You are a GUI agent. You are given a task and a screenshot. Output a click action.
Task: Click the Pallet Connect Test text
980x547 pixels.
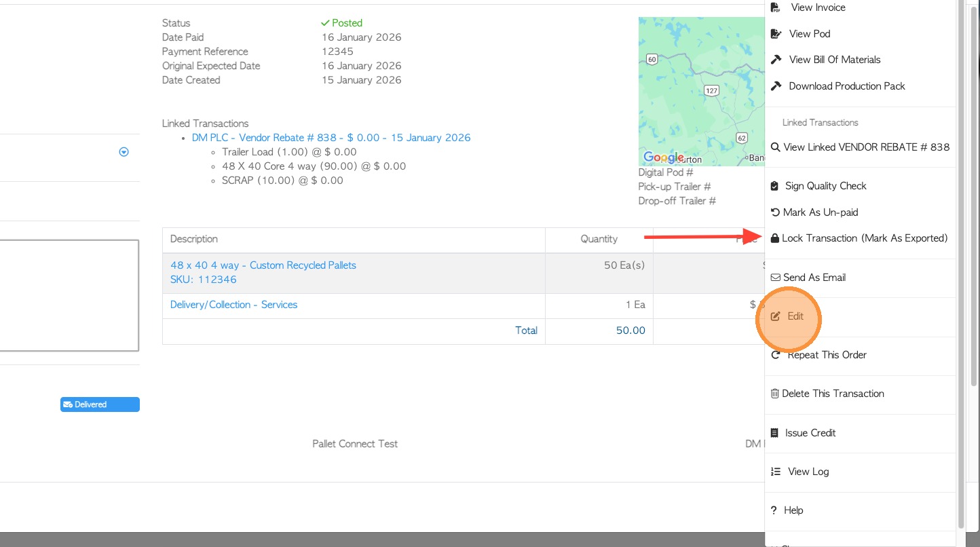tap(355, 444)
